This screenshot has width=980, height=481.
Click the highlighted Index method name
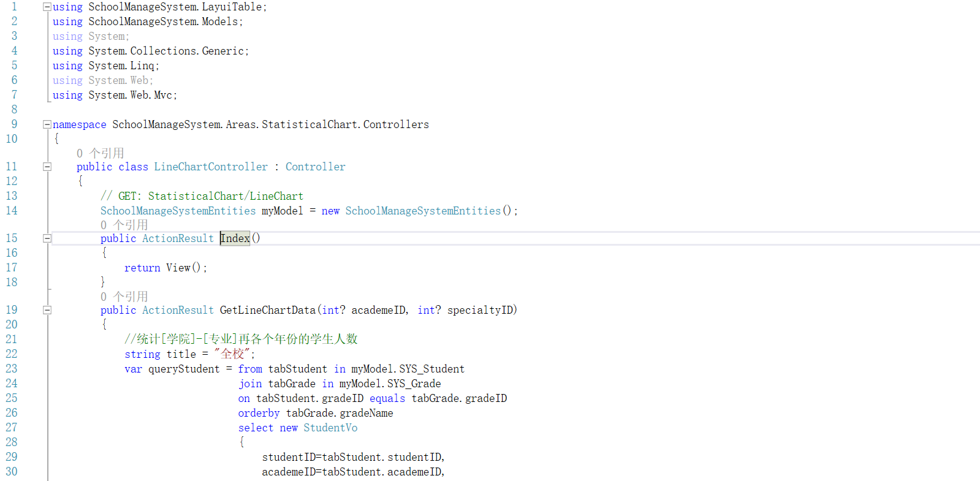235,238
